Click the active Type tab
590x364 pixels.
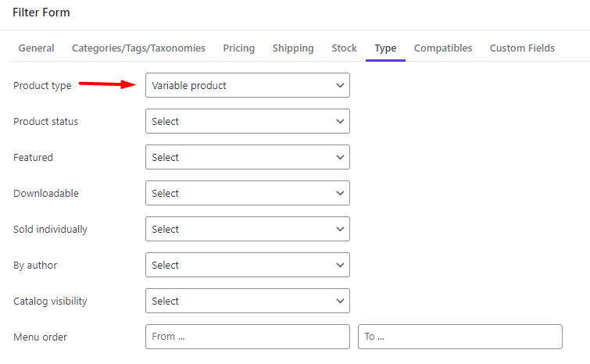[385, 48]
